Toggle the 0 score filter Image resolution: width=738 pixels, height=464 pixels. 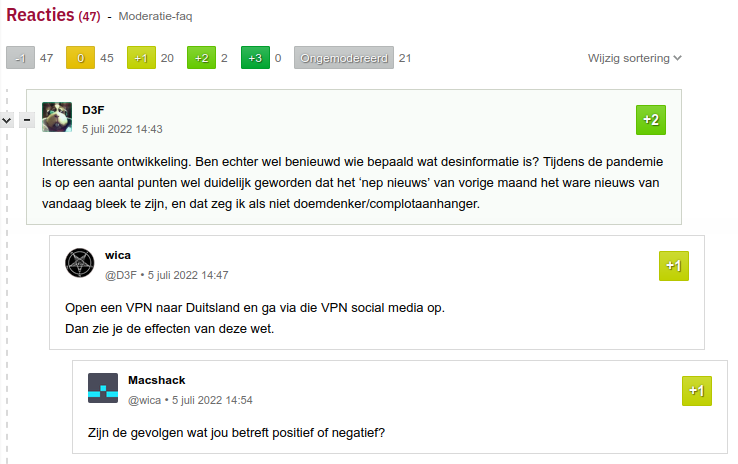pyautogui.click(x=80, y=58)
